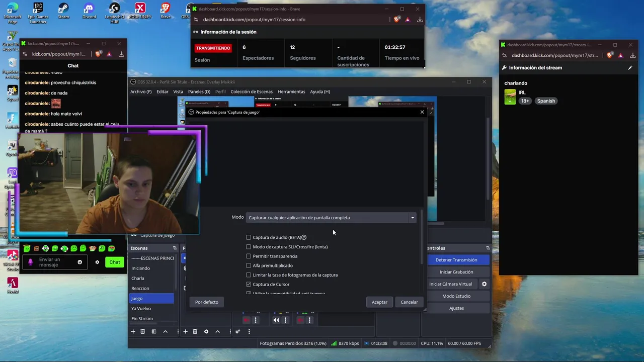Open Kick chat settings gear

click(97, 262)
